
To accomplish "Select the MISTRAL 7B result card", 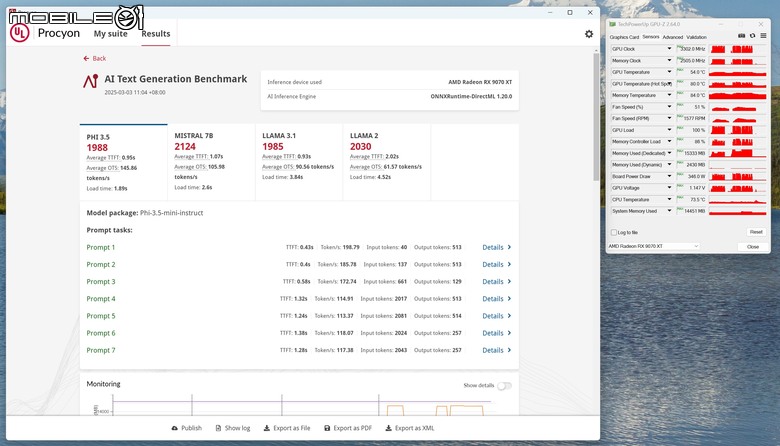I will tap(211, 163).
